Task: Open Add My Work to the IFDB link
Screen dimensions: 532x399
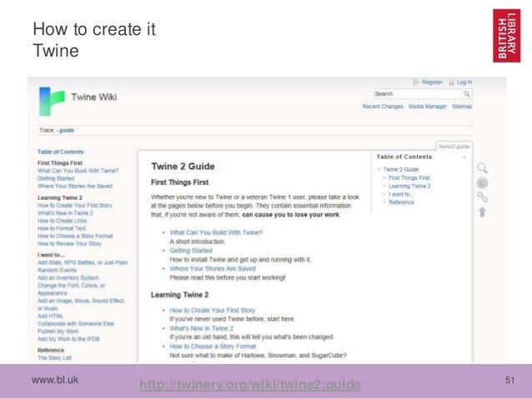Action: [68, 339]
